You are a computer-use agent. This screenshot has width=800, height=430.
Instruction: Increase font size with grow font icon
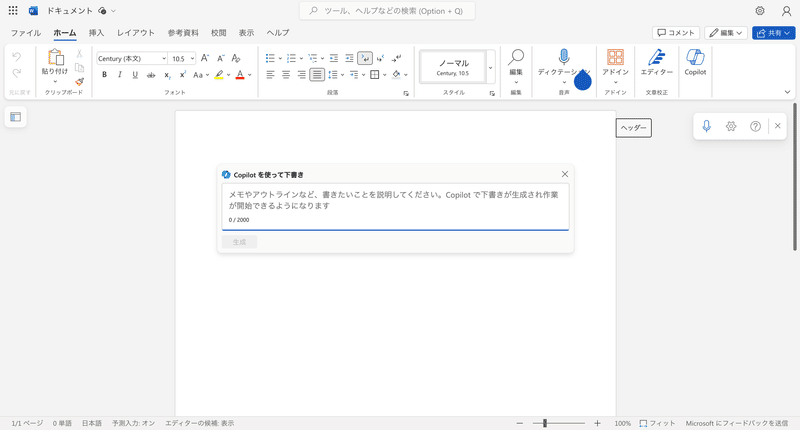[205, 58]
